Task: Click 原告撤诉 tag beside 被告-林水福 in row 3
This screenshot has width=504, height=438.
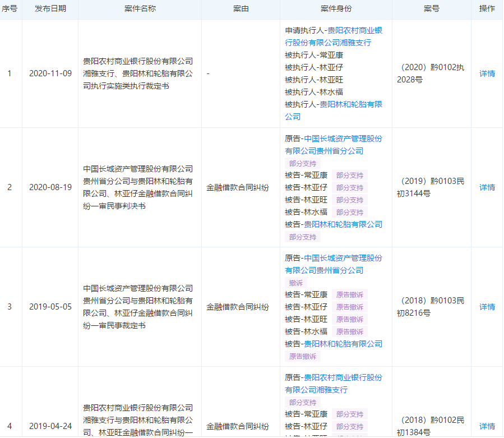Action: click(x=350, y=331)
